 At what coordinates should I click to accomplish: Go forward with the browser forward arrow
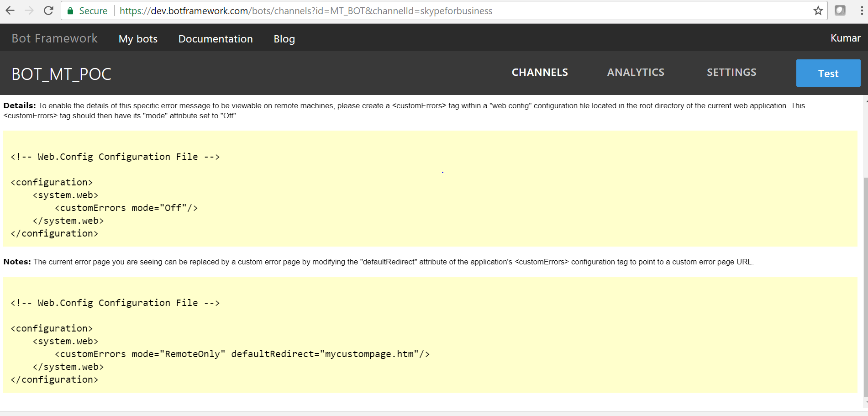[x=29, y=10]
